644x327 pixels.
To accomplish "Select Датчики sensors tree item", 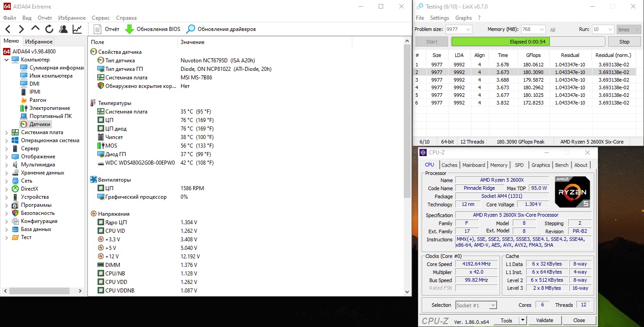I will (x=40, y=124).
